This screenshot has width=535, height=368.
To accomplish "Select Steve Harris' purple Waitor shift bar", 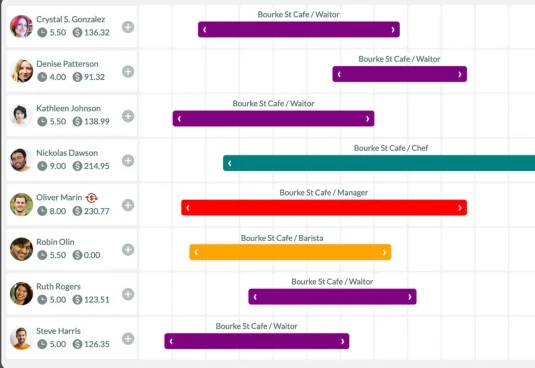I will click(257, 341).
